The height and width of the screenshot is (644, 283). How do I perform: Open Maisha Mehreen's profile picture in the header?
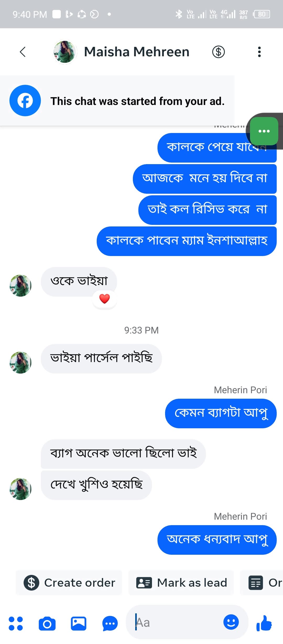[x=65, y=52]
